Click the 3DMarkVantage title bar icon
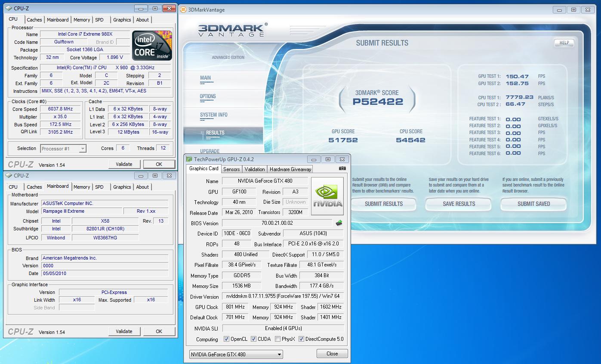The image size is (601, 364). [x=183, y=9]
